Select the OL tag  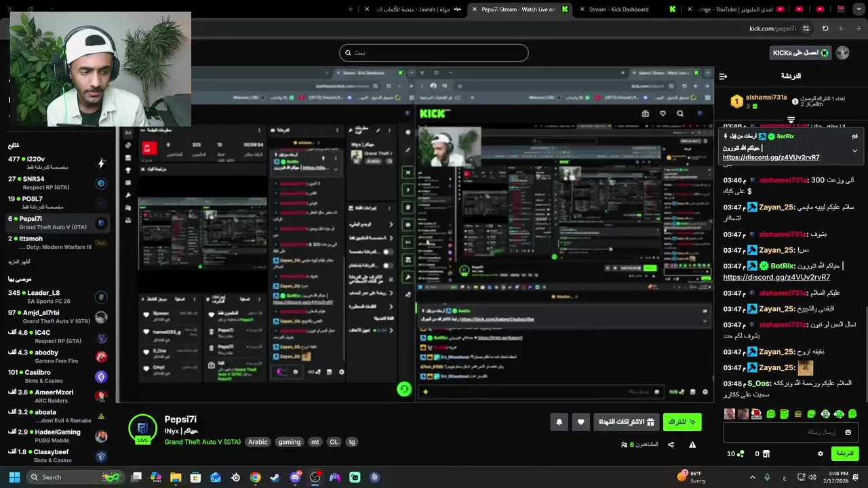click(334, 442)
